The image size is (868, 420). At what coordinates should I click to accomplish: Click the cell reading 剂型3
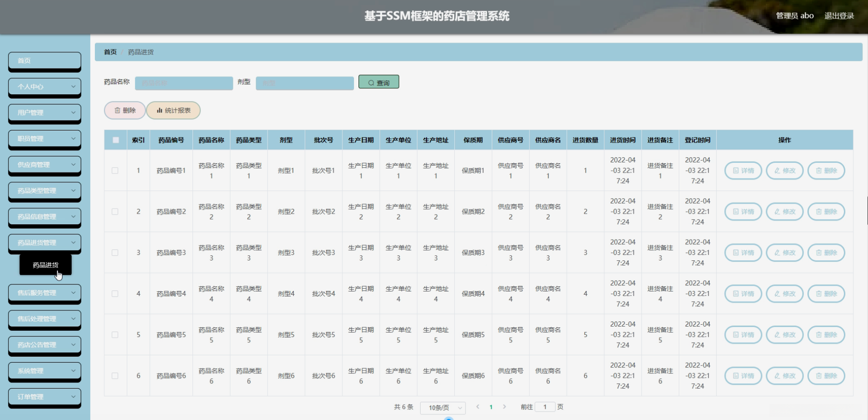point(286,253)
